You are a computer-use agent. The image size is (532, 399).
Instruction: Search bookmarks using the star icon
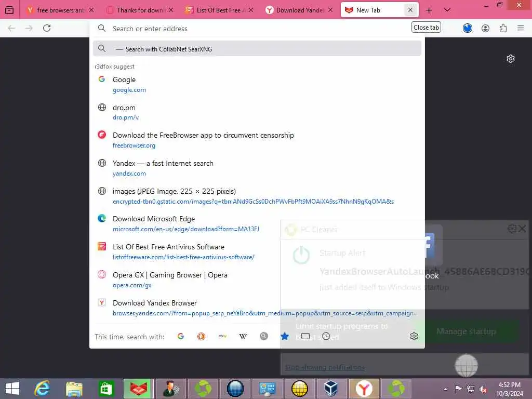[x=285, y=336]
